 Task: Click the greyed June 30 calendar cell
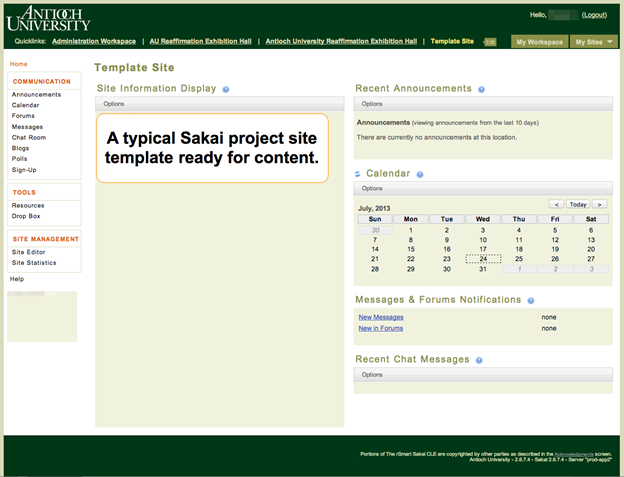[375, 230]
